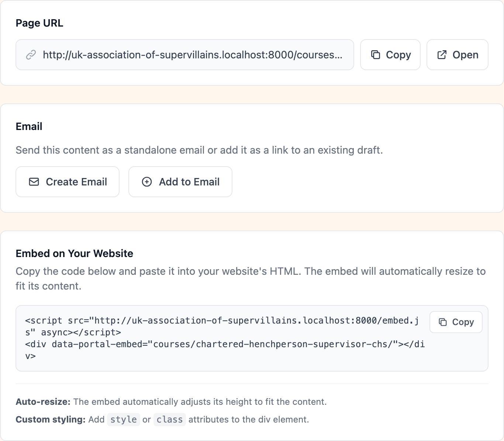
Task: Click the 'class' code tag
Action: pos(170,420)
